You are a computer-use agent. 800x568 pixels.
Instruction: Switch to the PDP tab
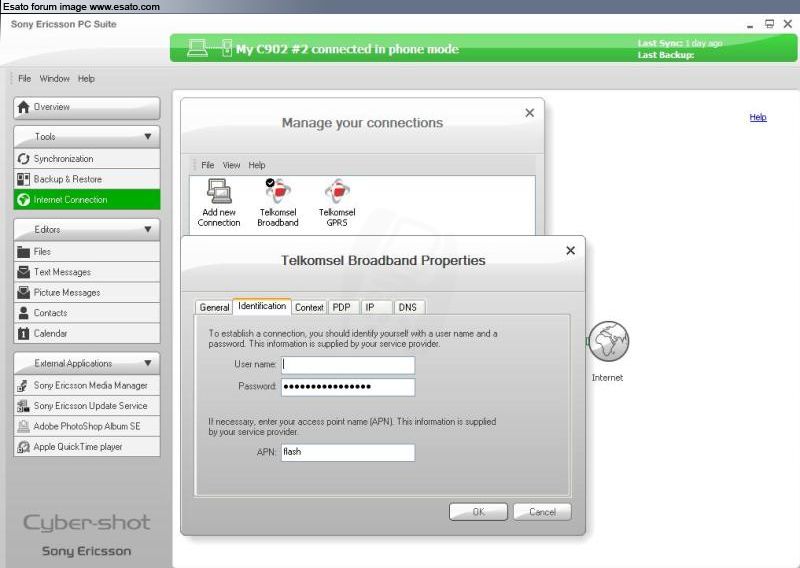[343, 307]
